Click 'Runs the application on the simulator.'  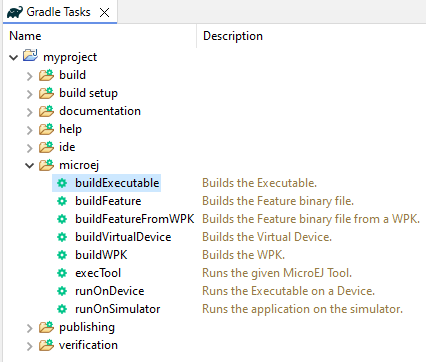[302, 309]
